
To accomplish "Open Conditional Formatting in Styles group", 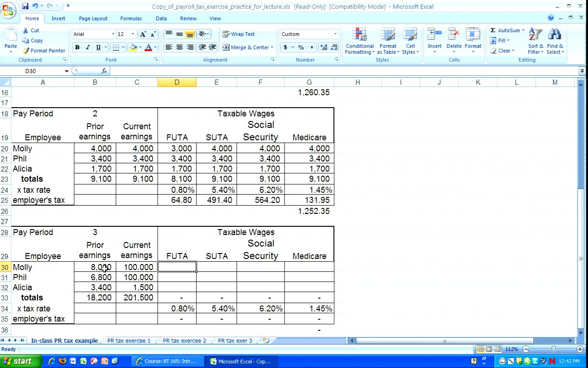I will tap(359, 41).
